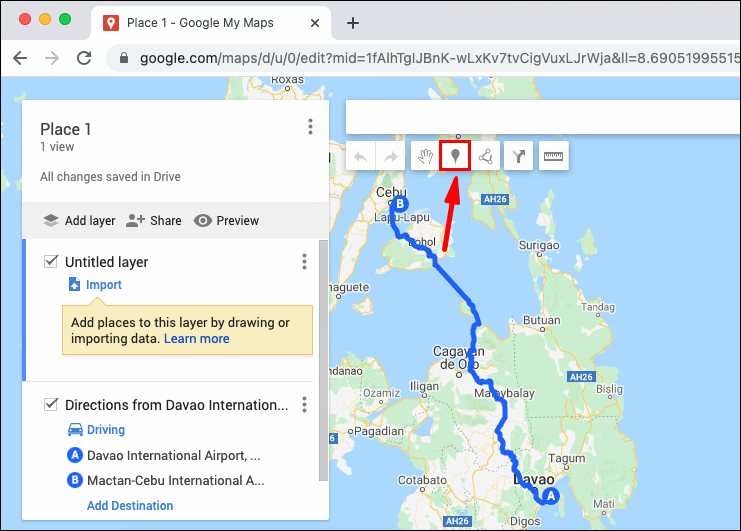This screenshot has width=741, height=531.
Task: Select the Add marker pin tool
Action: coord(455,156)
